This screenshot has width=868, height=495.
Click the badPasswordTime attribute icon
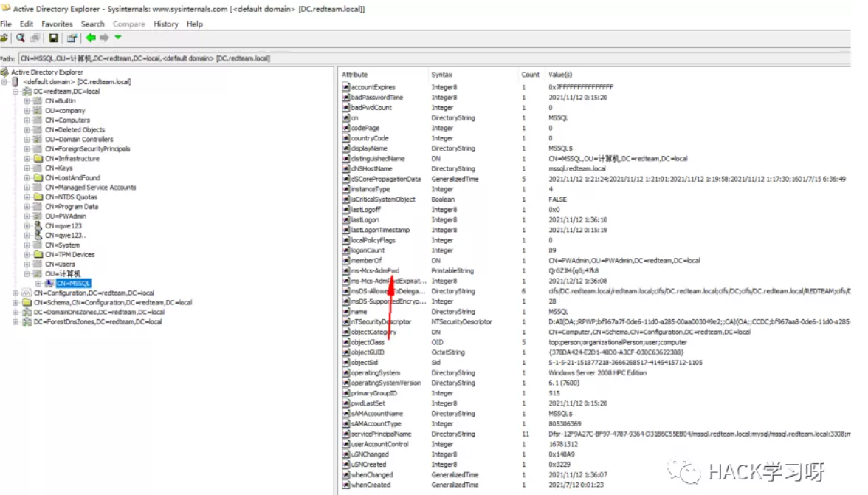pos(346,97)
